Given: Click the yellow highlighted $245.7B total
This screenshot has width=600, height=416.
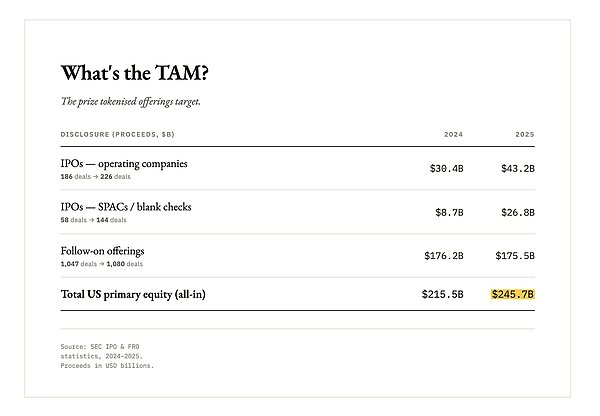Looking at the screenshot, I should tap(513, 294).
